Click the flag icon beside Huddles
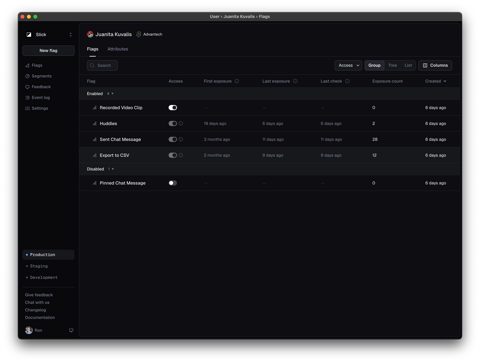The width and height of the screenshot is (480, 363). (95, 124)
